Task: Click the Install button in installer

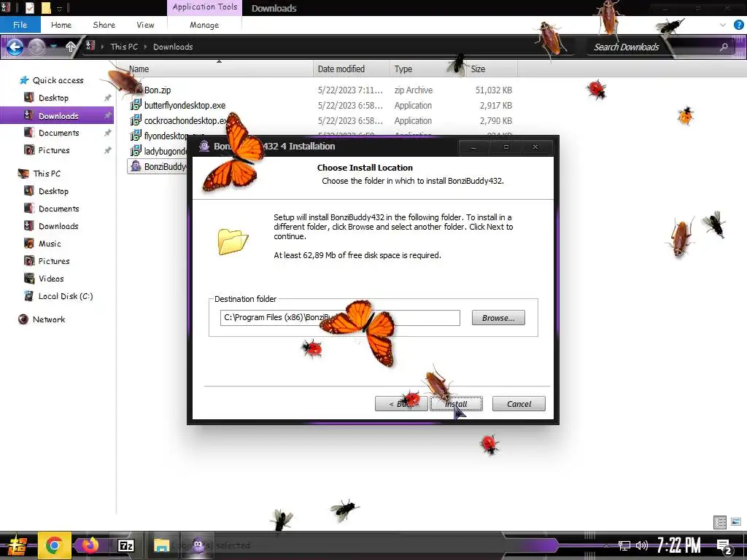Action: [456, 404]
